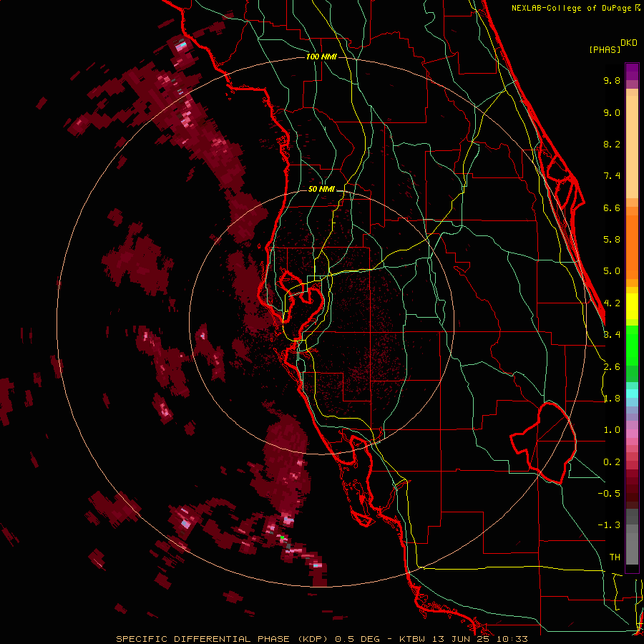Click the 0.2 color scale value

click(612, 462)
